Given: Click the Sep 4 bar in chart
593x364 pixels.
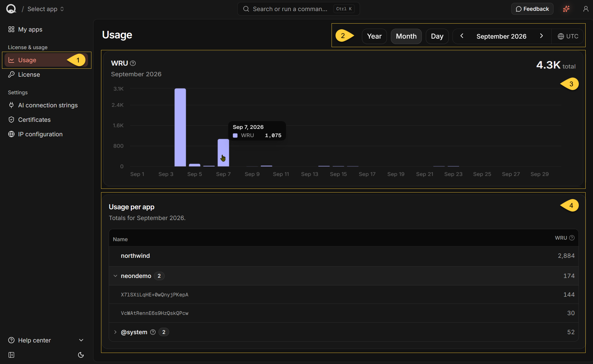Looking at the screenshot, I should [x=180, y=127].
